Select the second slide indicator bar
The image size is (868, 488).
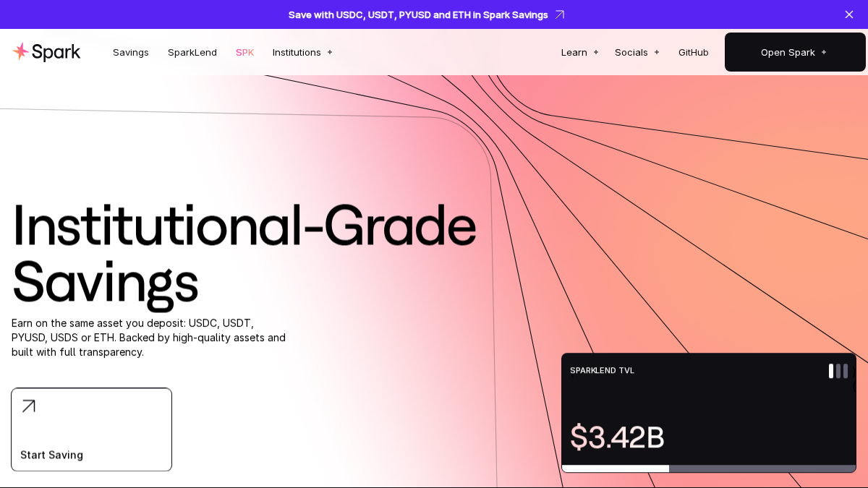coord(838,371)
